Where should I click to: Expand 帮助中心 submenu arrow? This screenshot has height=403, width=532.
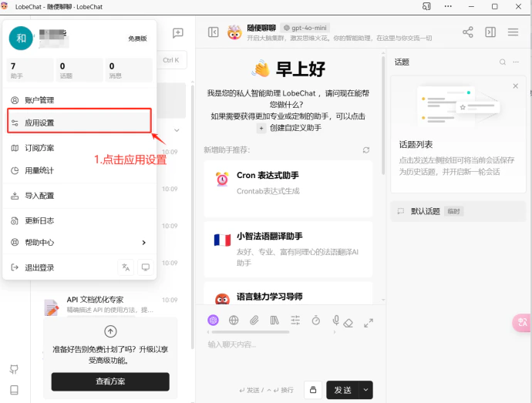pos(144,243)
